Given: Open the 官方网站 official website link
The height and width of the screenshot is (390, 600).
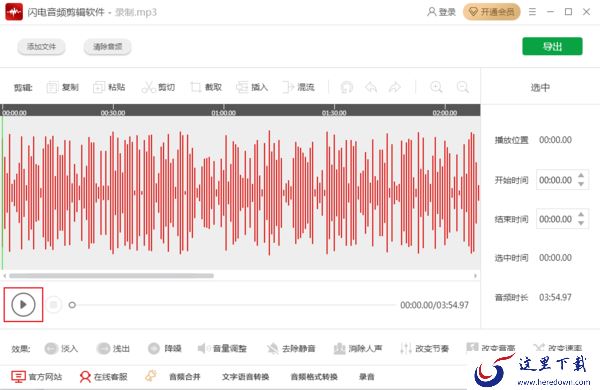Looking at the screenshot, I should point(36,377).
